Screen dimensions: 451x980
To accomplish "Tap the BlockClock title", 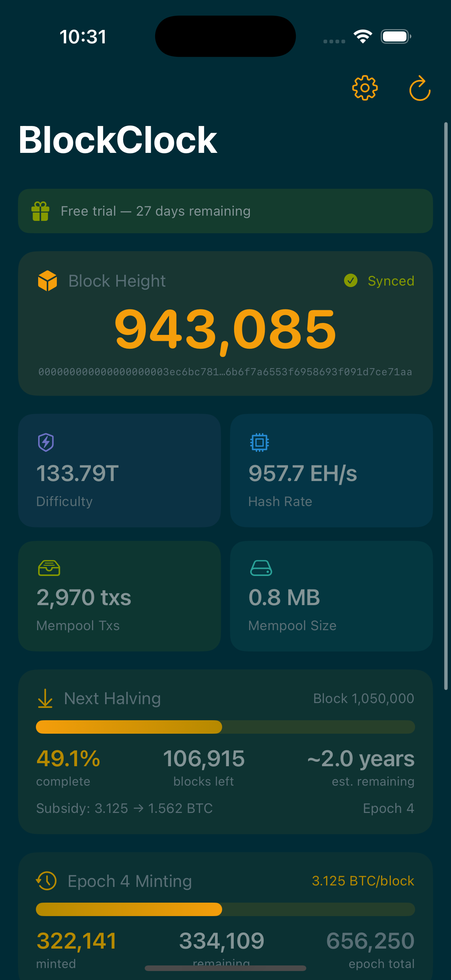I will (117, 140).
